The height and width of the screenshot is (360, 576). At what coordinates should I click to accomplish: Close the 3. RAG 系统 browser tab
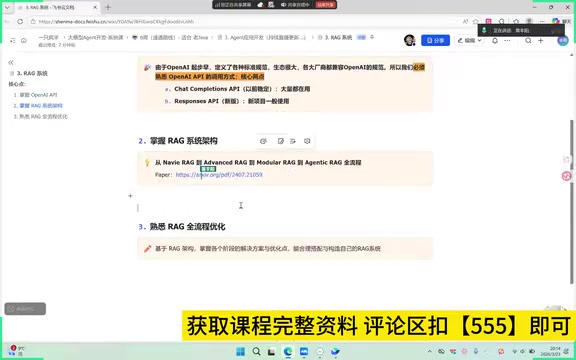tap(95, 7)
